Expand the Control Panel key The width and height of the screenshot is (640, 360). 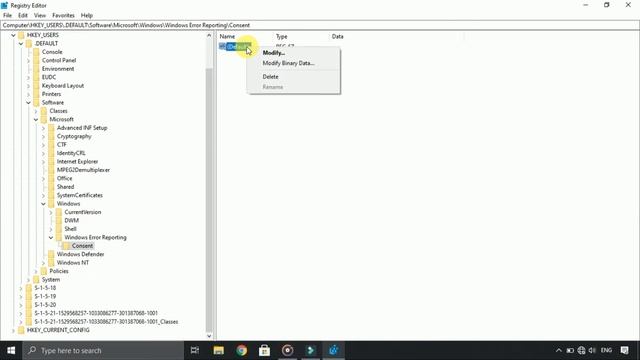[29, 60]
